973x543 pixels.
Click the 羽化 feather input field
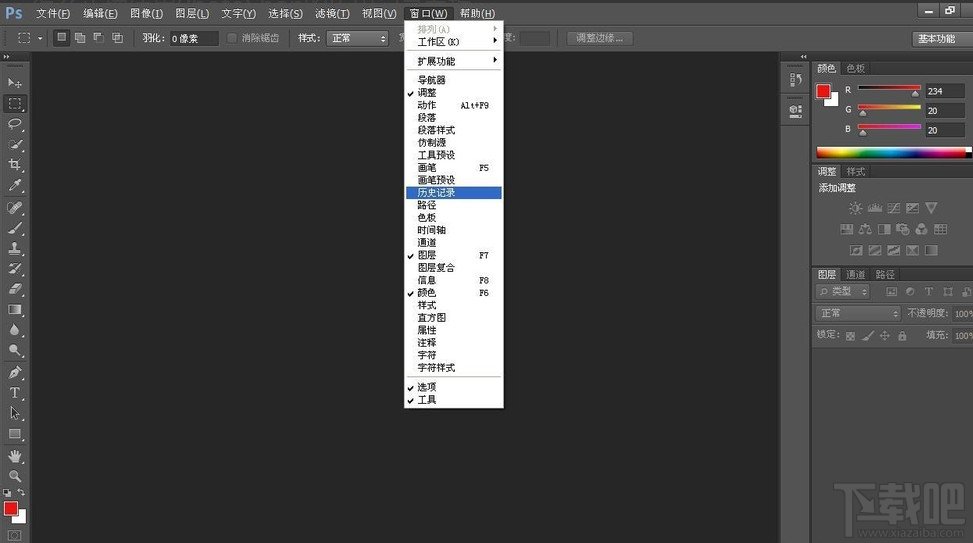tap(194, 38)
